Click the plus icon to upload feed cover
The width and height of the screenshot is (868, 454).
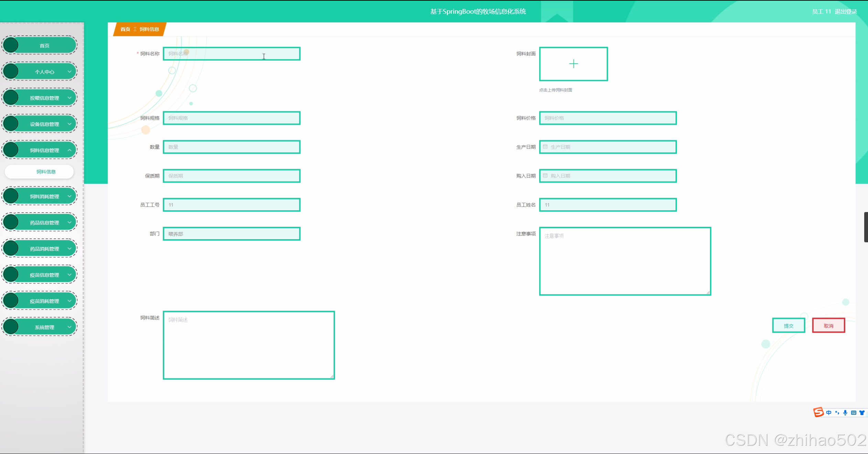[573, 64]
